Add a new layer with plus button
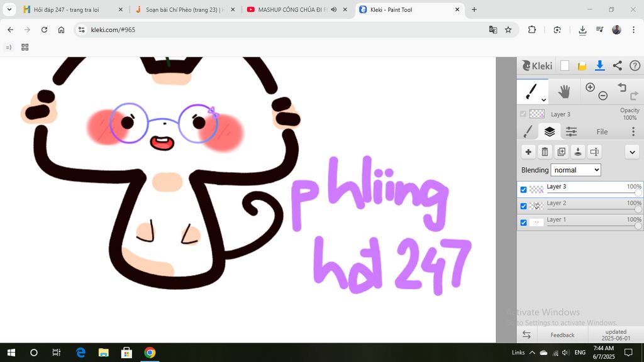 click(528, 151)
